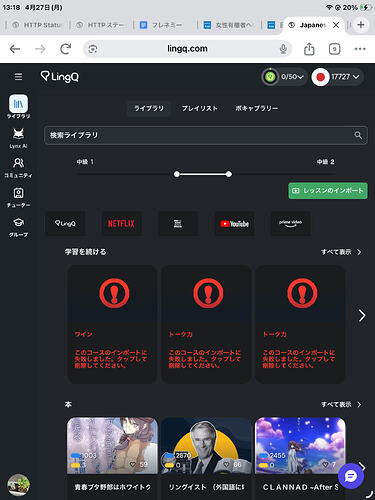
Task: Open グループ in the sidebar
Action: pos(18,228)
